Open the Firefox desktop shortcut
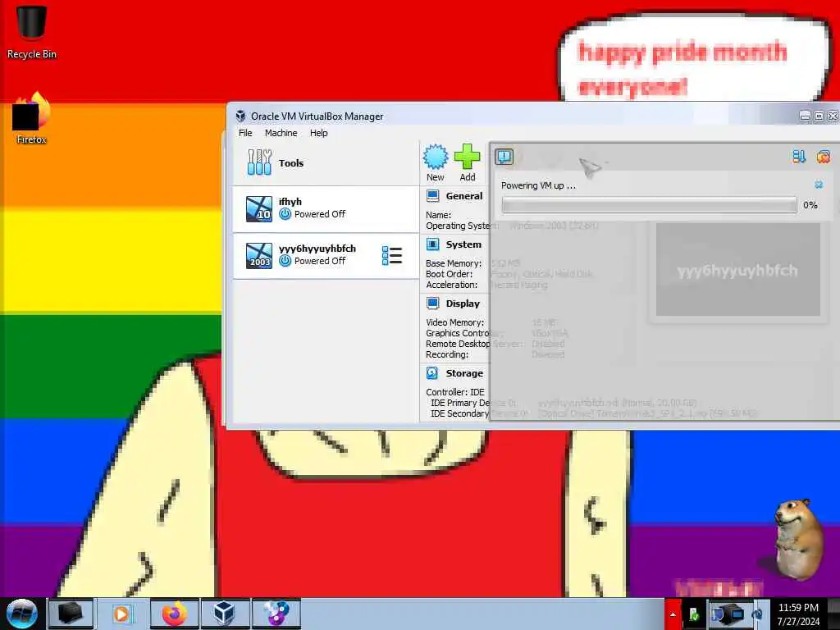The width and height of the screenshot is (840, 630). click(x=31, y=118)
